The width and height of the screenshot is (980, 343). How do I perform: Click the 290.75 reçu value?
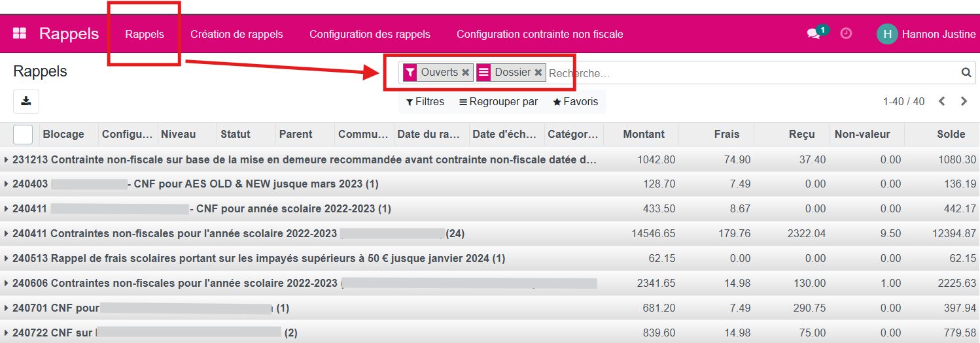click(809, 308)
